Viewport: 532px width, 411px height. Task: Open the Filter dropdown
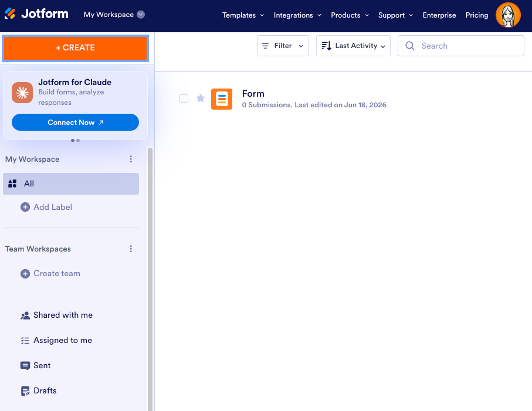tap(283, 46)
